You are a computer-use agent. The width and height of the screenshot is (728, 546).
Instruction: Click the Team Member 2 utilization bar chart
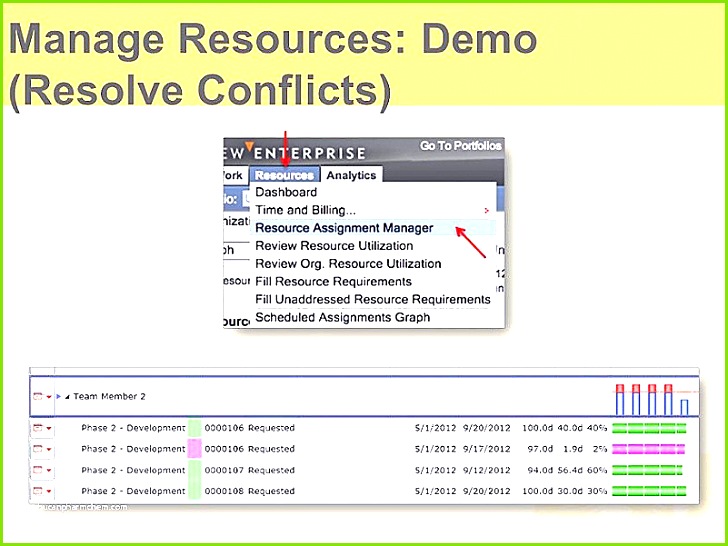[x=652, y=398]
